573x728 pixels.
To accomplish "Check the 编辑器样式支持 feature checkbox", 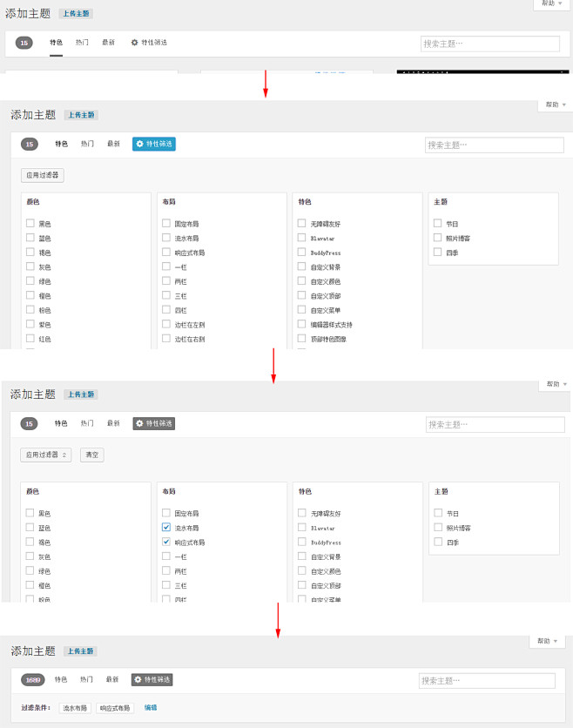I will coord(302,324).
